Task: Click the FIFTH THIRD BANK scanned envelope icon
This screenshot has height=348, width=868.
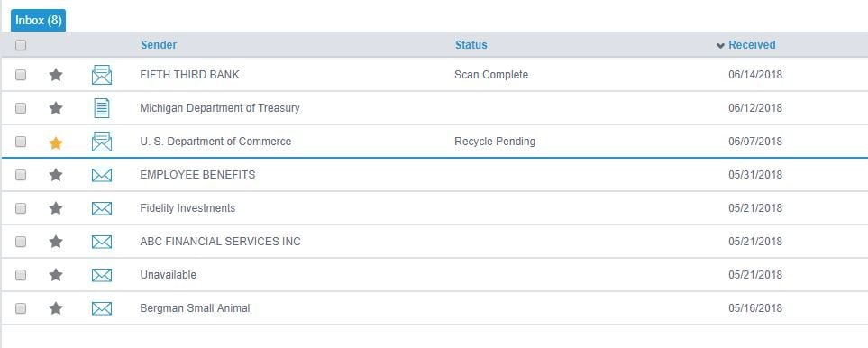Action: pos(102,75)
